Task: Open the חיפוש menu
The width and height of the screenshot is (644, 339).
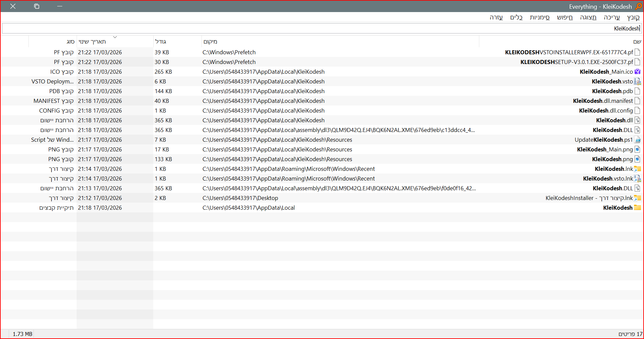Action: point(565,17)
